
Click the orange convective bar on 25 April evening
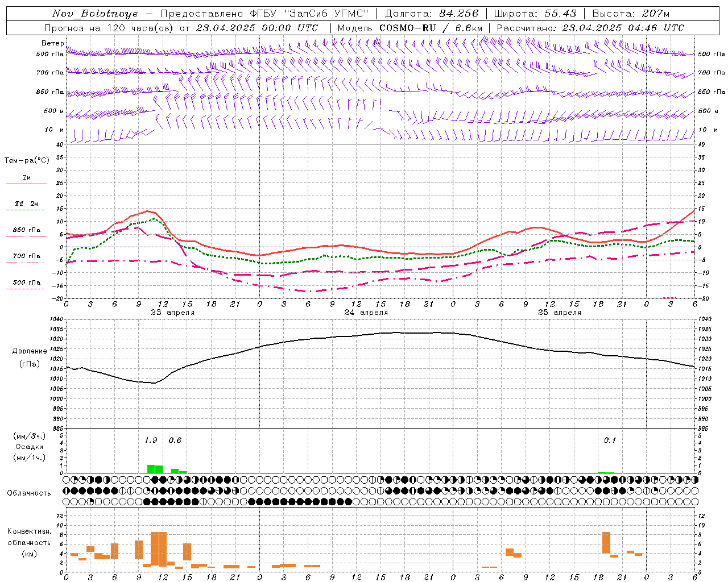click(x=606, y=543)
